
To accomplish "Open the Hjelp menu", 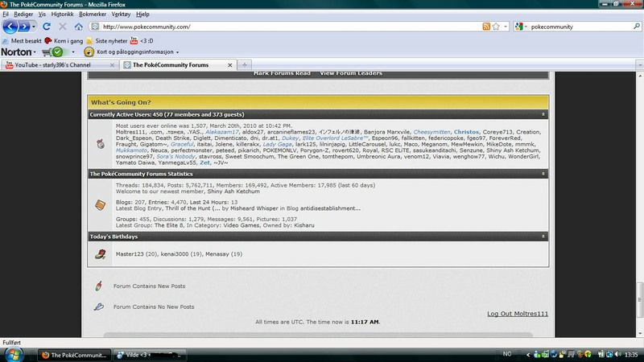I will (x=142, y=14).
